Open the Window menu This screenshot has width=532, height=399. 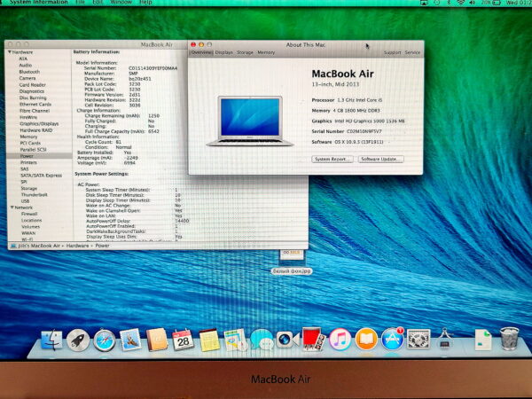click(121, 2)
